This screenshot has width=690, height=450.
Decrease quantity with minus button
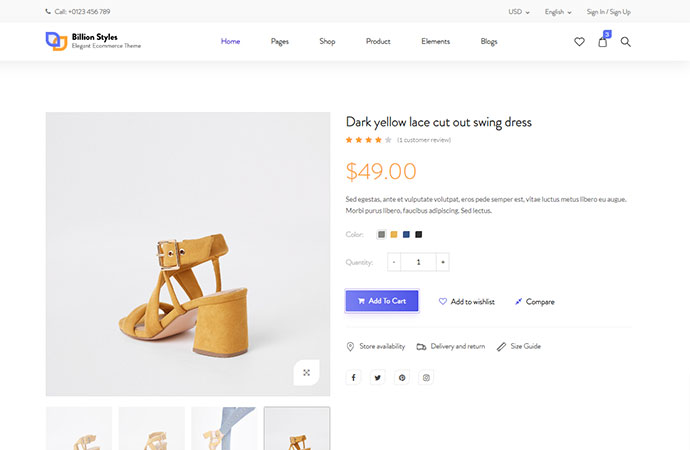tap(394, 262)
